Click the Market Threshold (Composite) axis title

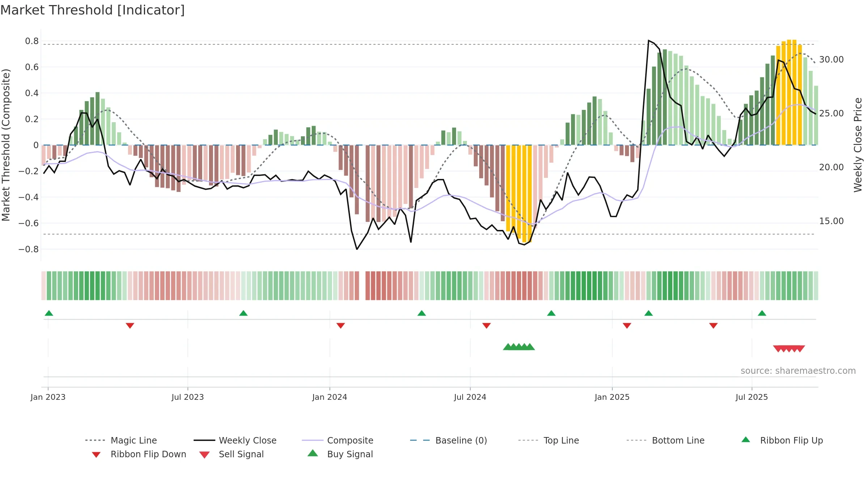point(6,145)
